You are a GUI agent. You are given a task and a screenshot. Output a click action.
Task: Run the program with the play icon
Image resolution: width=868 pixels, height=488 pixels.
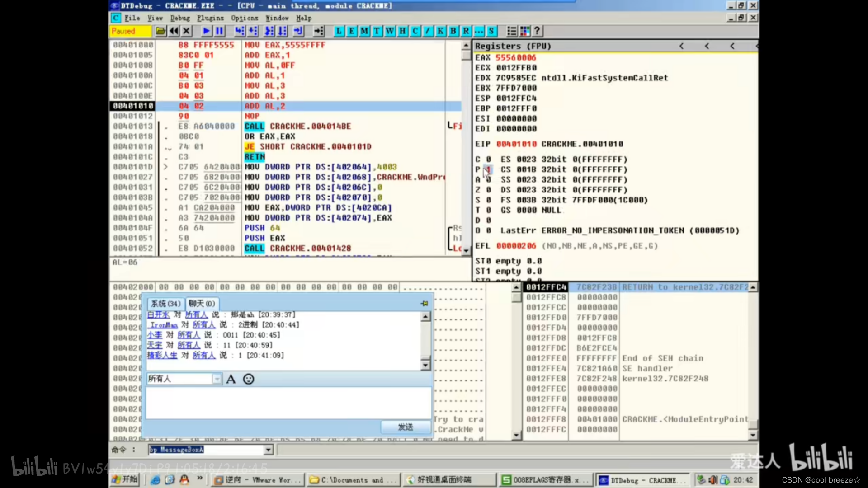(x=207, y=31)
